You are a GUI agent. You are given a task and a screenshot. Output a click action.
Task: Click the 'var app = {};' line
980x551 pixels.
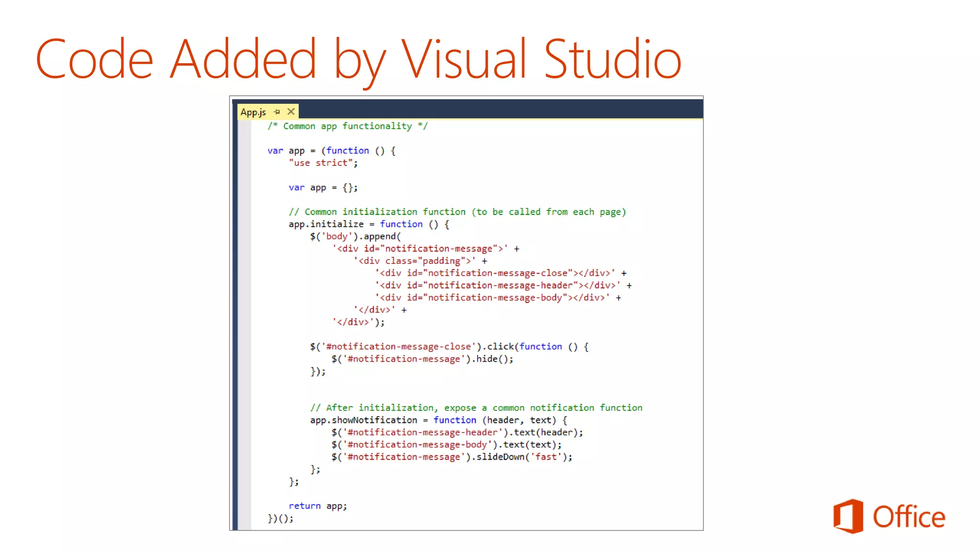[x=323, y=187]
